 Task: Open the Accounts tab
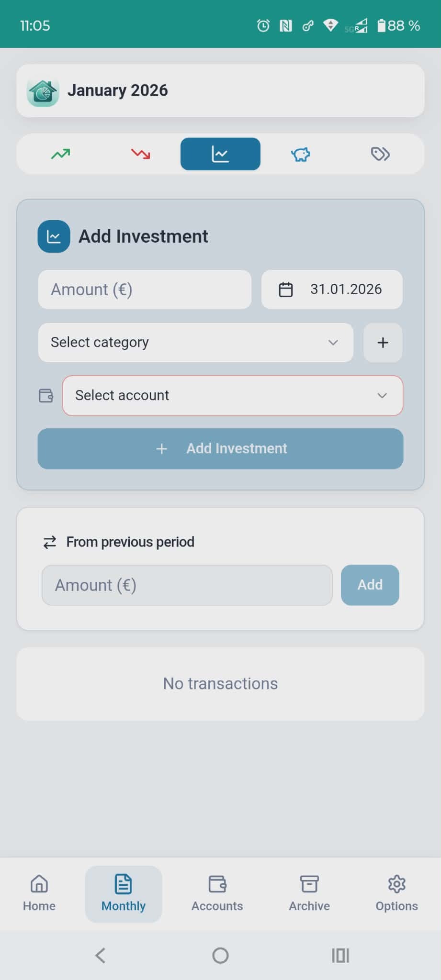click(217, 892)
